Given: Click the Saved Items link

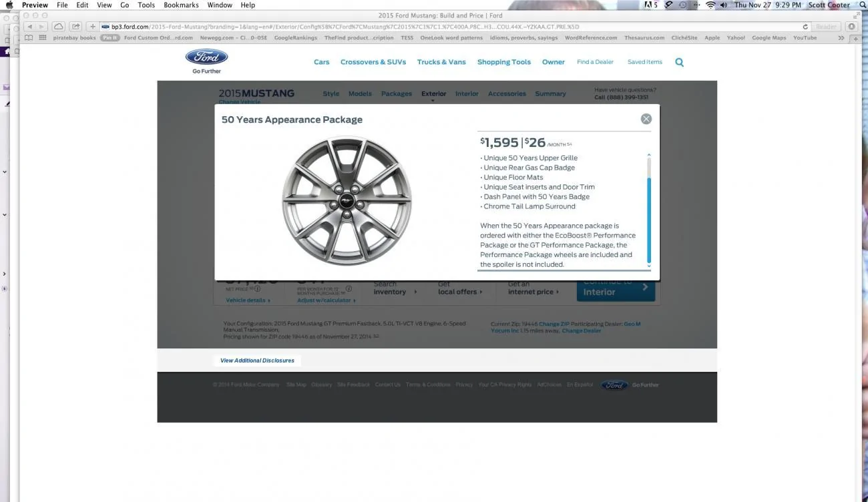Looking at the screenshot, I should click(645, 62).
